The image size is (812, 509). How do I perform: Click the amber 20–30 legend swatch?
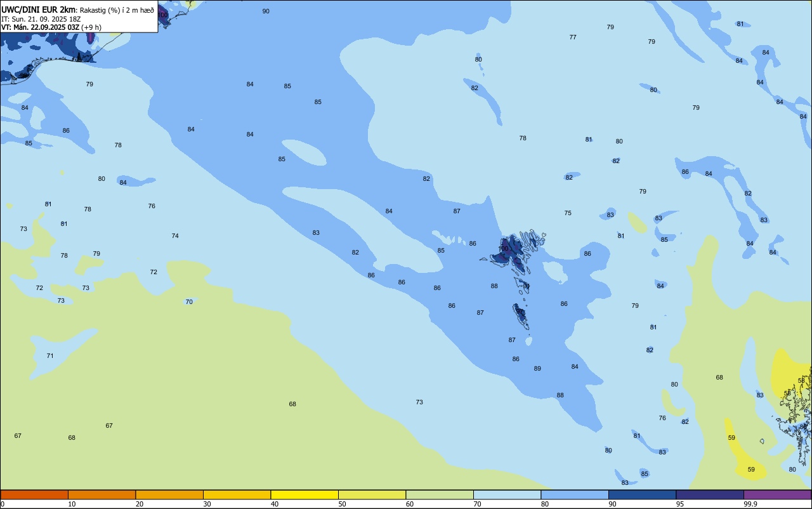pos(169,494)
